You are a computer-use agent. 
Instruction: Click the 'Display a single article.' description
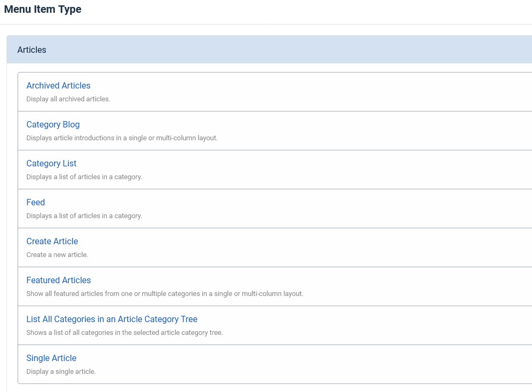coord(61,371)
